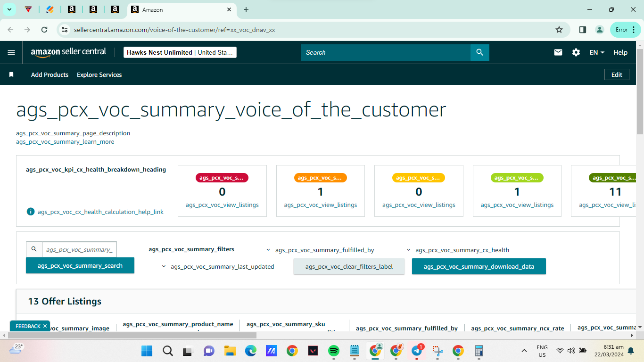This screenshot has width=644, height=362.
Task: Click the browser forward arrow
Action: click(x=27, y=30)
